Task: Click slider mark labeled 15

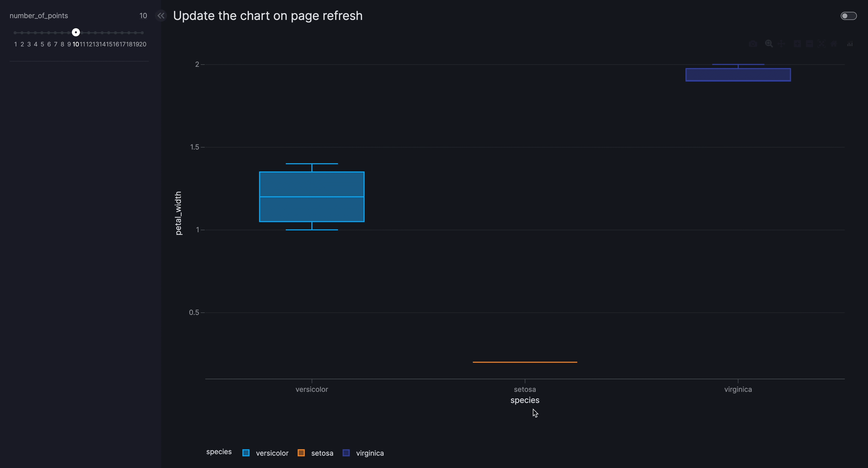Action: (x=109, y=33)
